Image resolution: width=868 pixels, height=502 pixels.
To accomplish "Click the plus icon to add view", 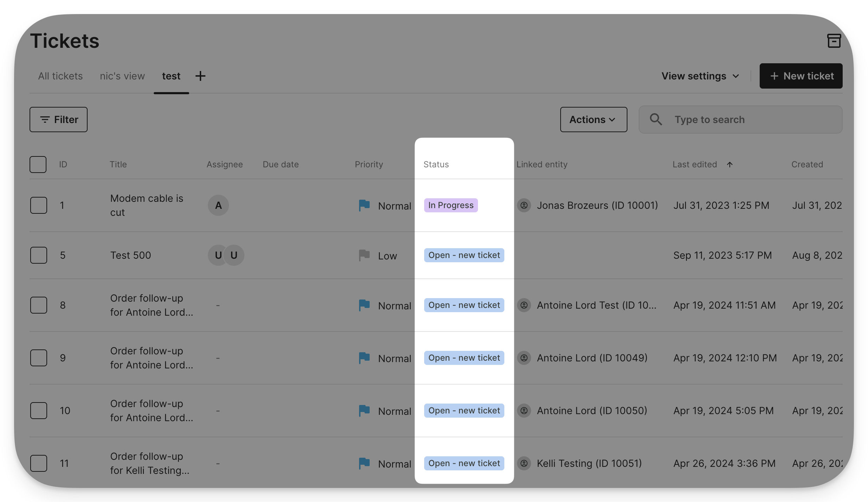I will [x=200, y=76].
